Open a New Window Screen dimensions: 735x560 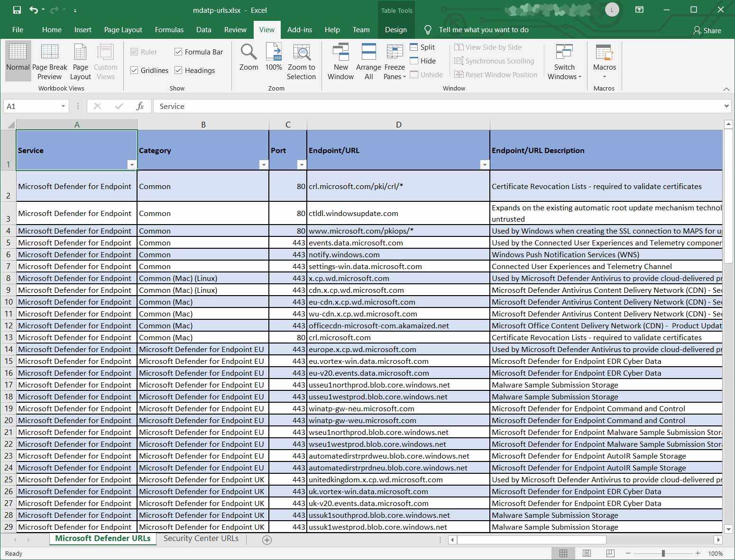tap(340, 62)
